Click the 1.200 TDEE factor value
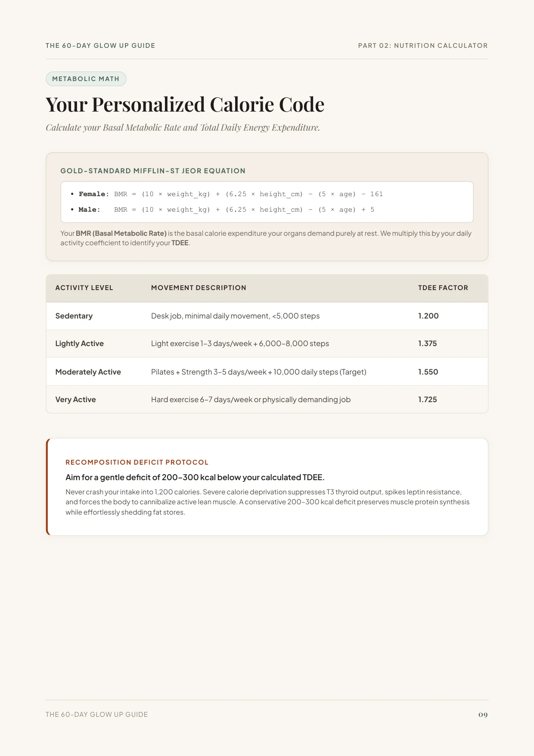 [x=428, y=316]
